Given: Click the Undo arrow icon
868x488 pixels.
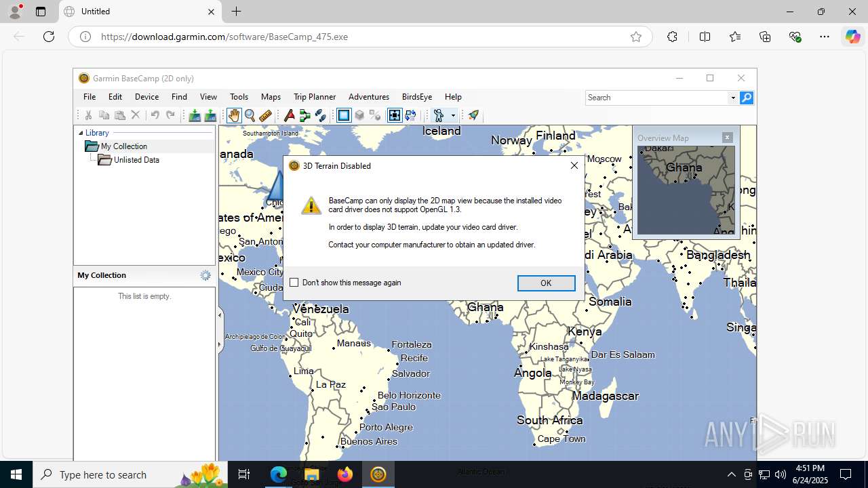Looking at the screenshot, I should [155, 115].
